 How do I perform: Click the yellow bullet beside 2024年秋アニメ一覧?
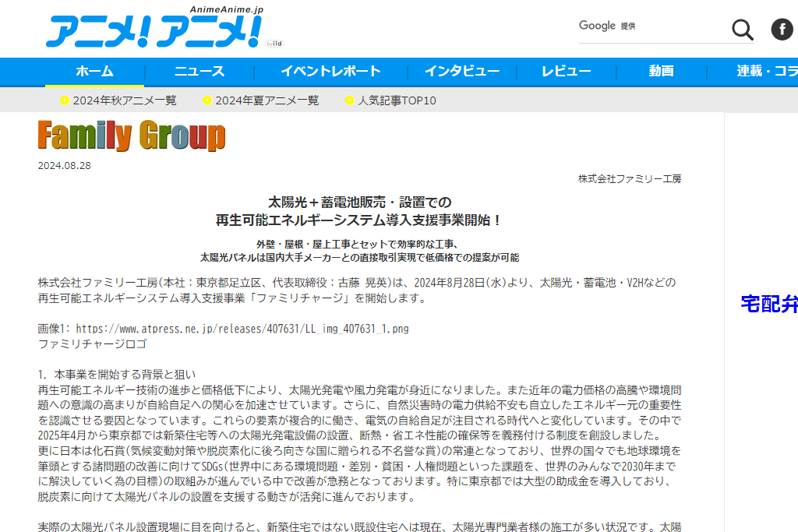tap(65, 100)
